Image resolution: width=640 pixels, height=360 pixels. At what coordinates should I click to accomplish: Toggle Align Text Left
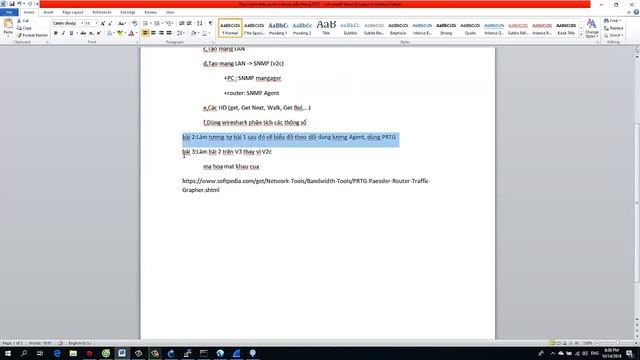[x=145, y=33]
